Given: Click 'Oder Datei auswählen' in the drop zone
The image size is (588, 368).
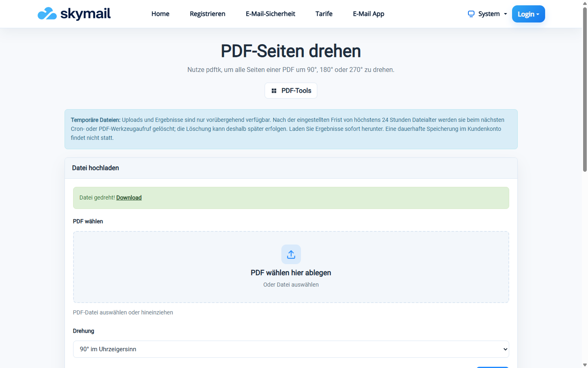Looking at the screenshot, I should pyautogui.click(x=291, y=285).
